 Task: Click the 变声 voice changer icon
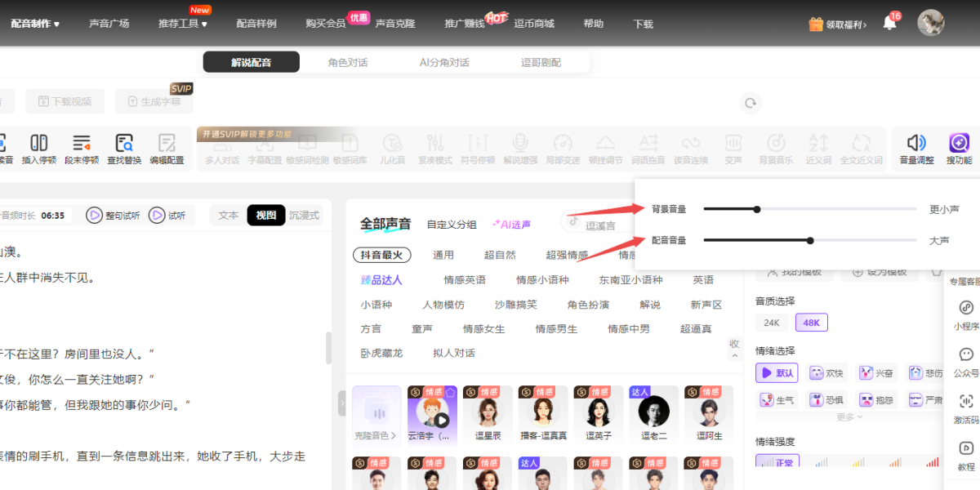point(733,143)
